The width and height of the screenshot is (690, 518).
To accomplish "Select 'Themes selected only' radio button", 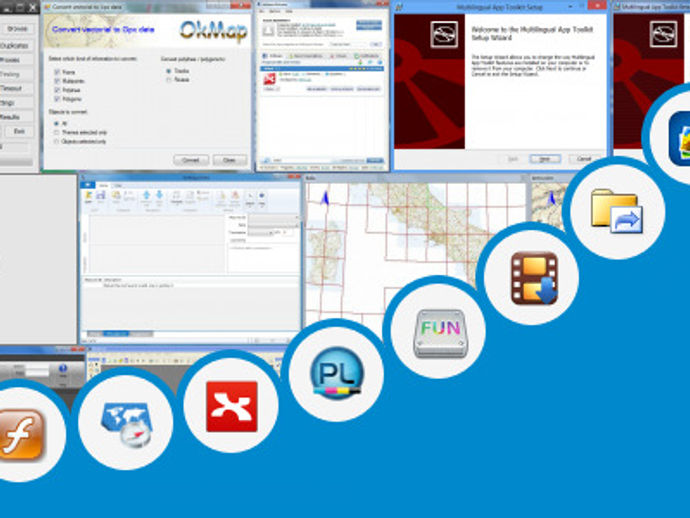I will [x=56, y=132].
